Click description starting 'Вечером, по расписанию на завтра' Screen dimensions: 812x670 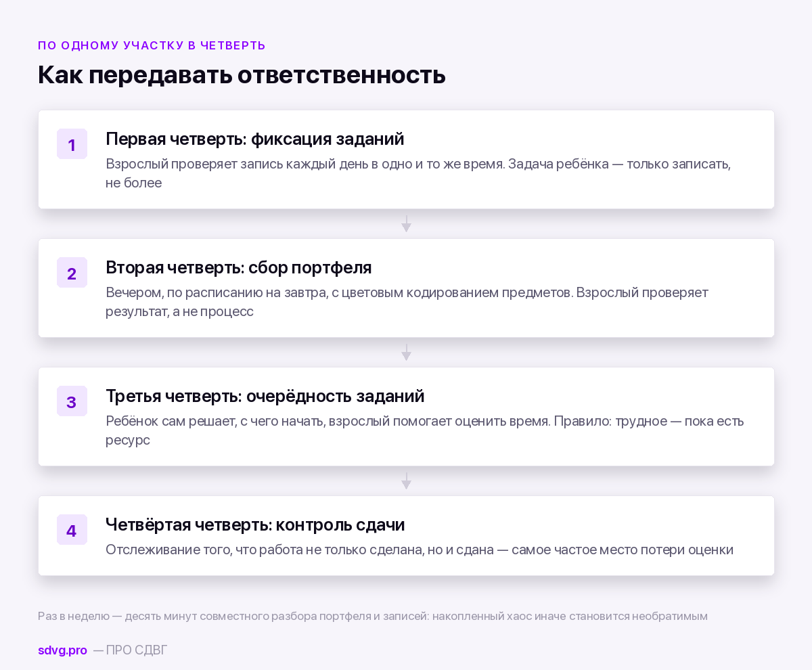407,302
